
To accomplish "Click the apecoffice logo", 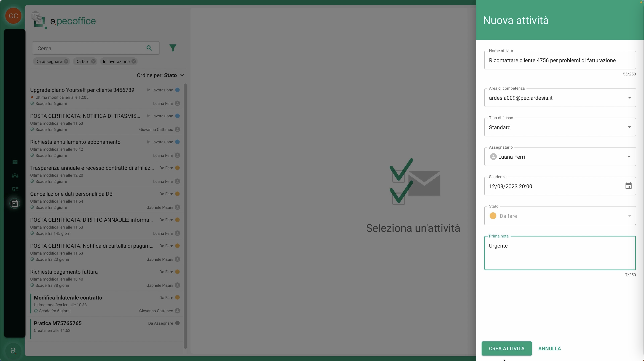I will coord(63,20).
